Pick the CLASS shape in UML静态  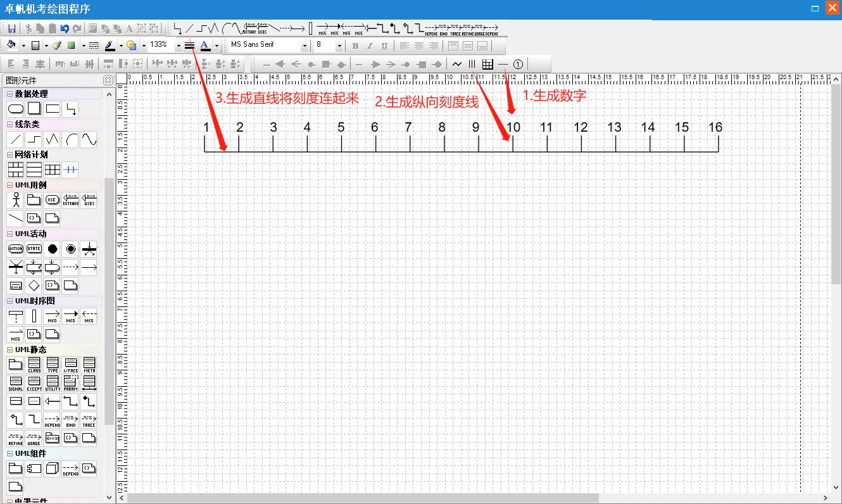point(34,365)
